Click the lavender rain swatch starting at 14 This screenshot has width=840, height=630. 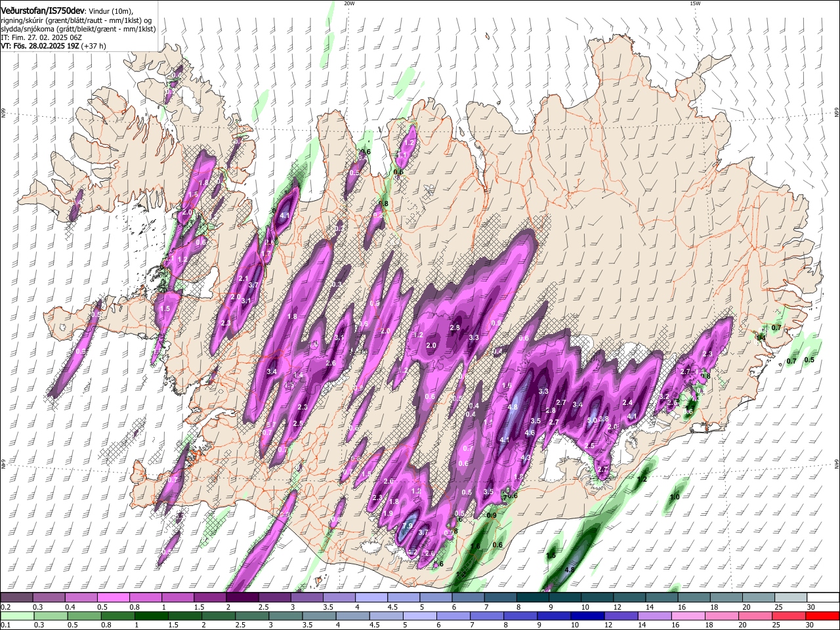click(x=654, y=616)
